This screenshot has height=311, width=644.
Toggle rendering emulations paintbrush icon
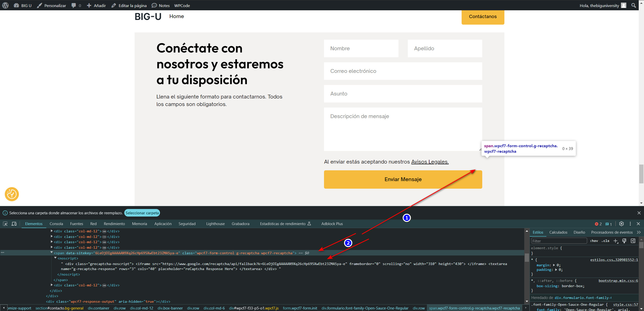624,241
